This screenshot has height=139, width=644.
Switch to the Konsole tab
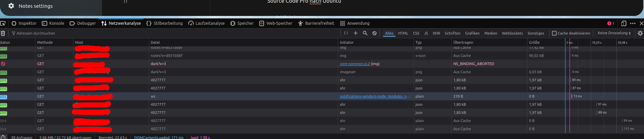pyautogui.click(x=53, y=23)
